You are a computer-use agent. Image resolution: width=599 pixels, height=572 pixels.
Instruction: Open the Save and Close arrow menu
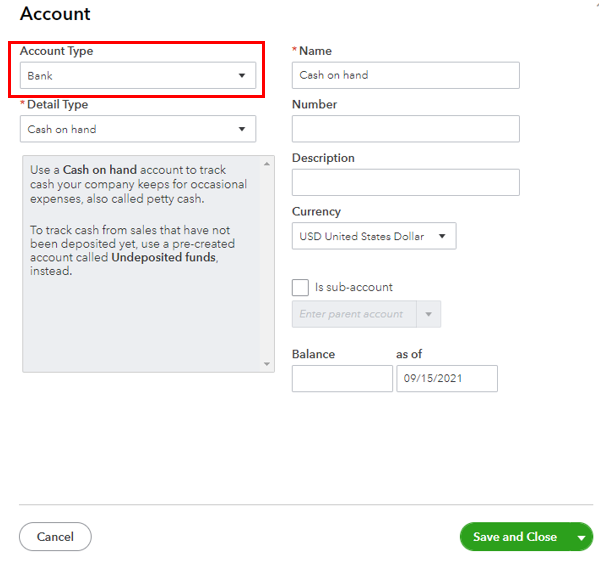(581, 537)
